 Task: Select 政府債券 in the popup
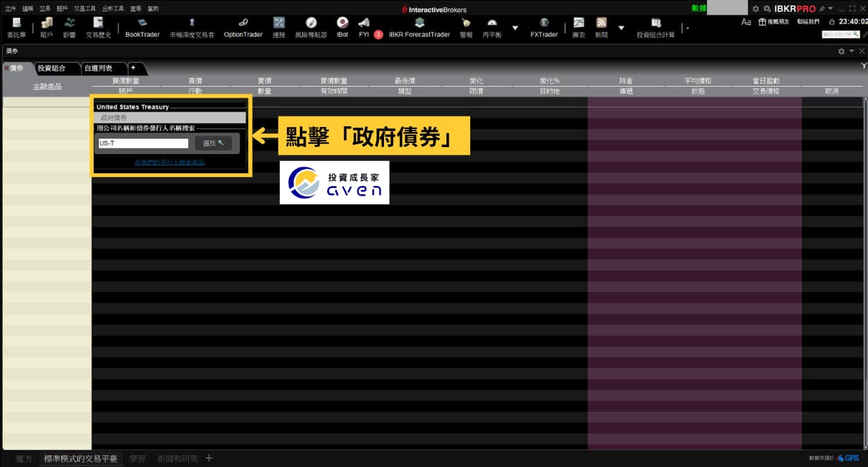click(170, 118)
